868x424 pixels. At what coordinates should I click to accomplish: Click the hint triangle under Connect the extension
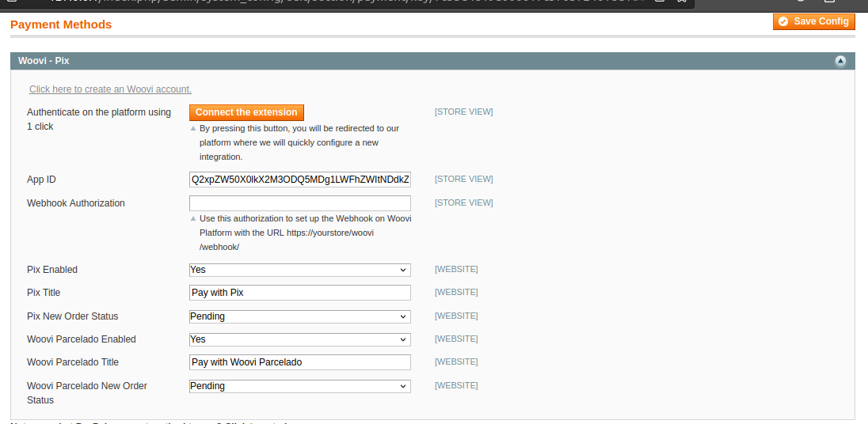[193, 128]
